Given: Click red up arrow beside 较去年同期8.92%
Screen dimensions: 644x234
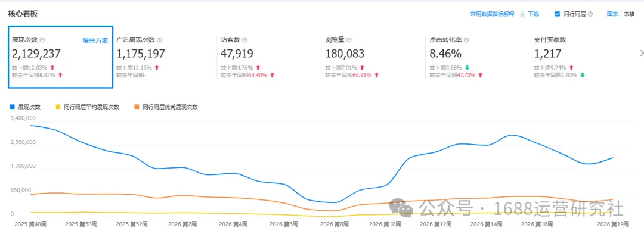Looking at the screenshot, I should pyautogui.click(x=60, y=75).
